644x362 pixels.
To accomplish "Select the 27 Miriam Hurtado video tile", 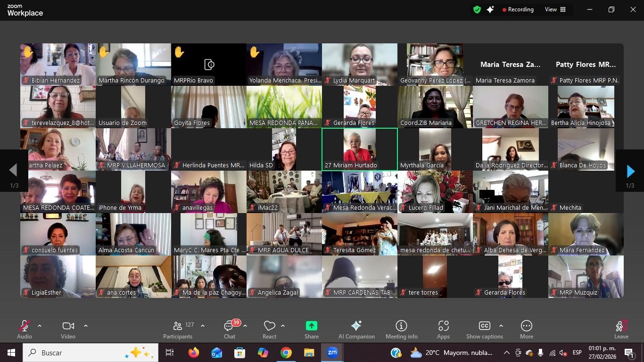I will [x=360, y=149].
